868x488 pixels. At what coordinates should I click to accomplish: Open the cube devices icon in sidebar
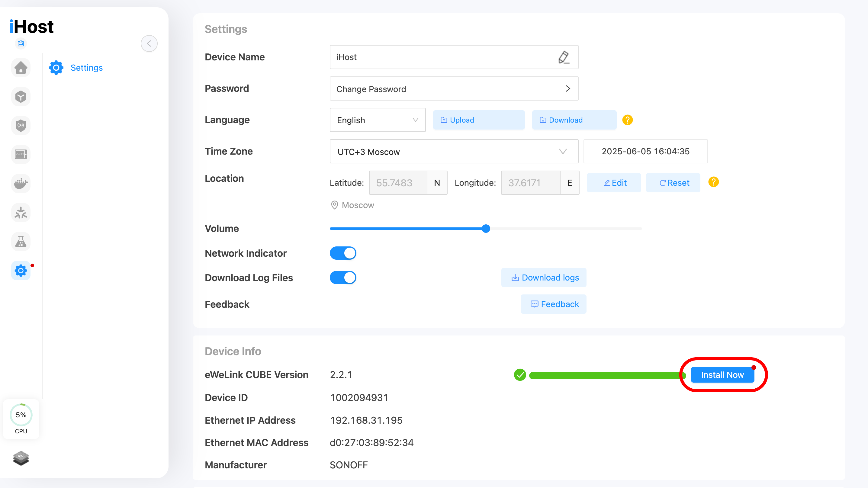tap(21, 97)
